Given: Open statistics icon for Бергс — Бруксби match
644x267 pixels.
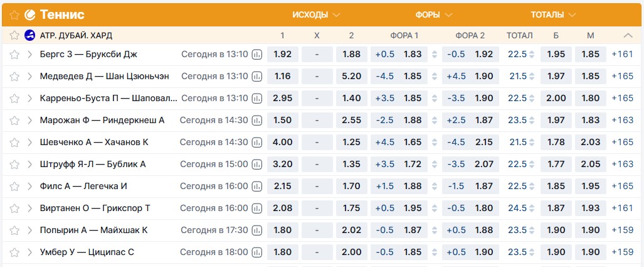Looking at the screenshot, I should coord(257,54).
